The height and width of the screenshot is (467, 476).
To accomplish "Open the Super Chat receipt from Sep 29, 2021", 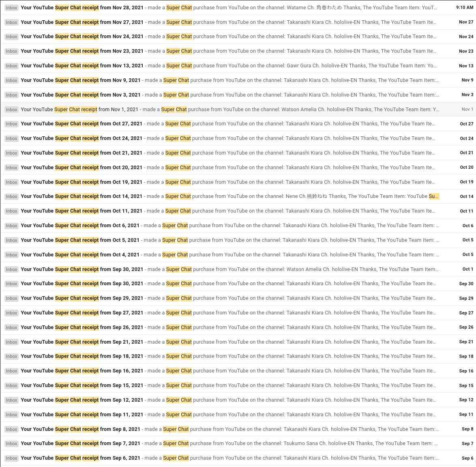I will 238,298.
